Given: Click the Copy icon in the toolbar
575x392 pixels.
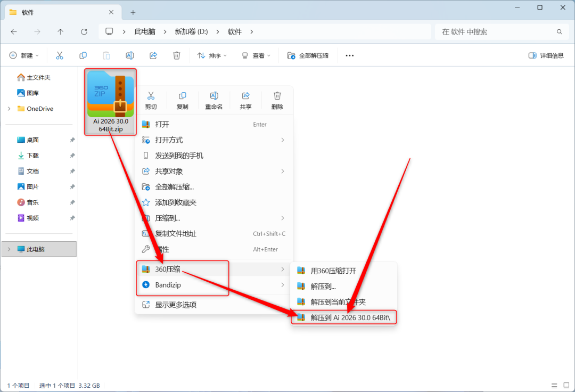Looking at the screenshot, I should [x=83, y=55].
